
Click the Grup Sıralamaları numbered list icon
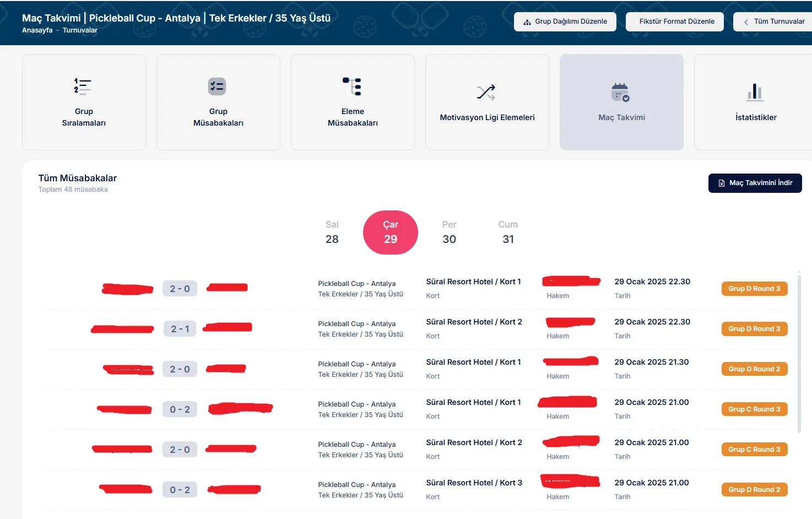(x=83, y=86)
